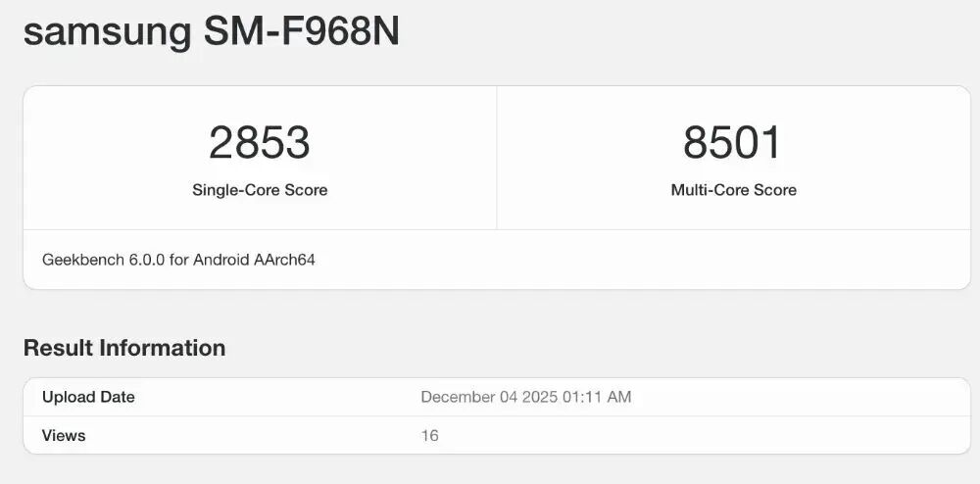Select the year 2025 in the upload date

tap(542, 398)
